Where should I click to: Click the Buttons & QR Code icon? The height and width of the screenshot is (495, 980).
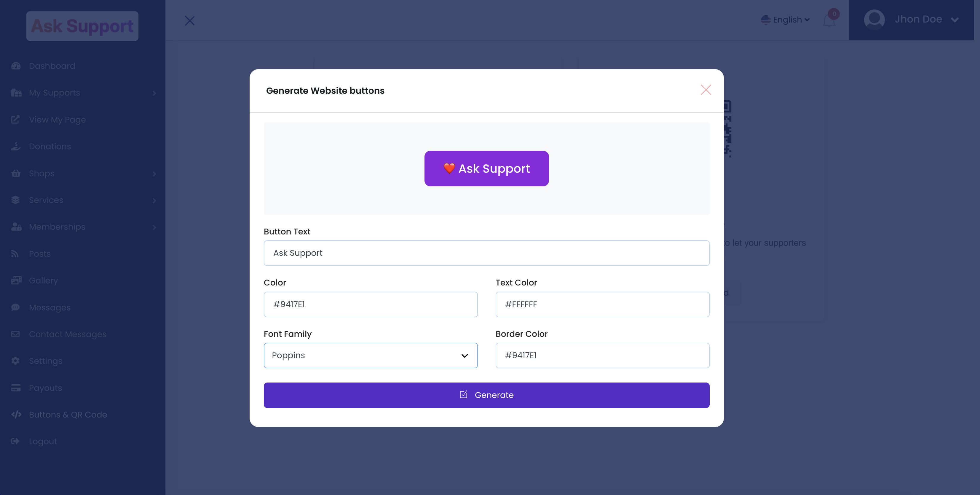click(x=16, y=415)
